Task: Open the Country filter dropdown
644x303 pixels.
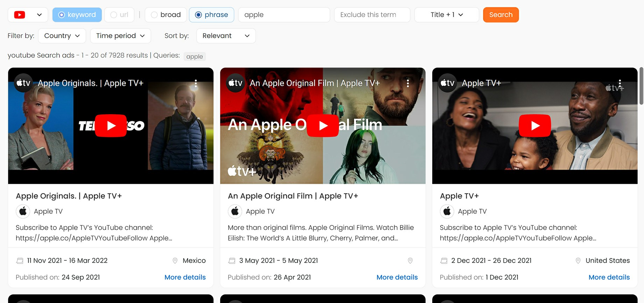Action: [x=62, y=36]
